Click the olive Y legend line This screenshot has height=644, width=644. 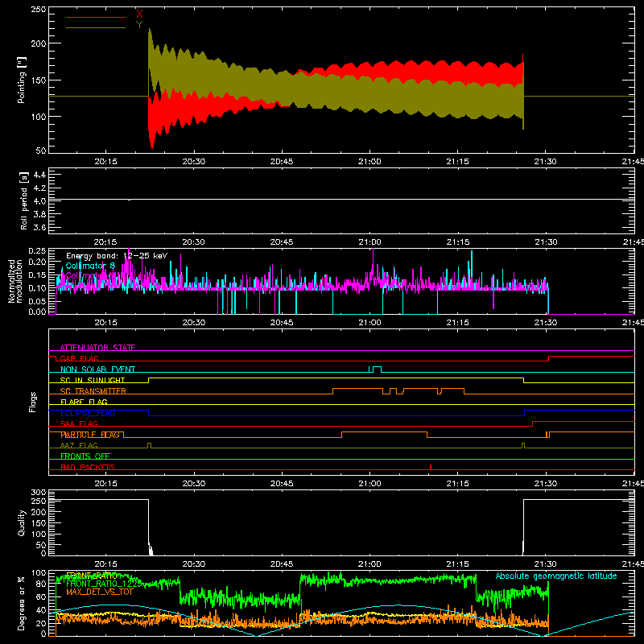(96, 27)
